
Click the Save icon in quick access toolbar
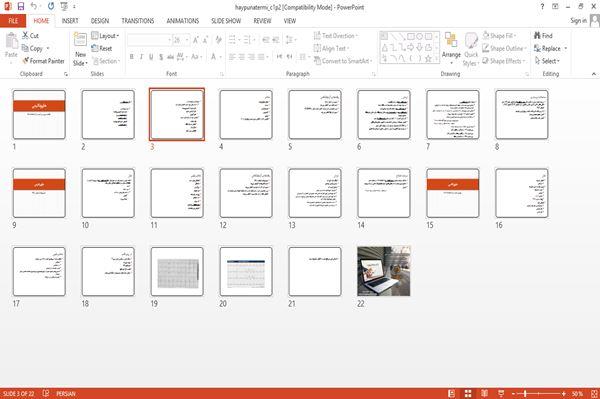point(21,7)
